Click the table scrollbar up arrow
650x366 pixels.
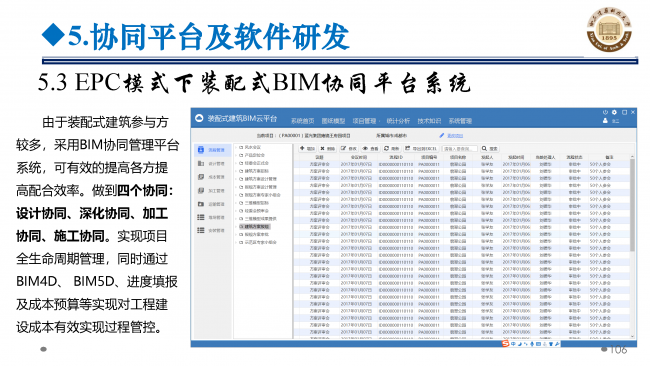click(632, 157)
